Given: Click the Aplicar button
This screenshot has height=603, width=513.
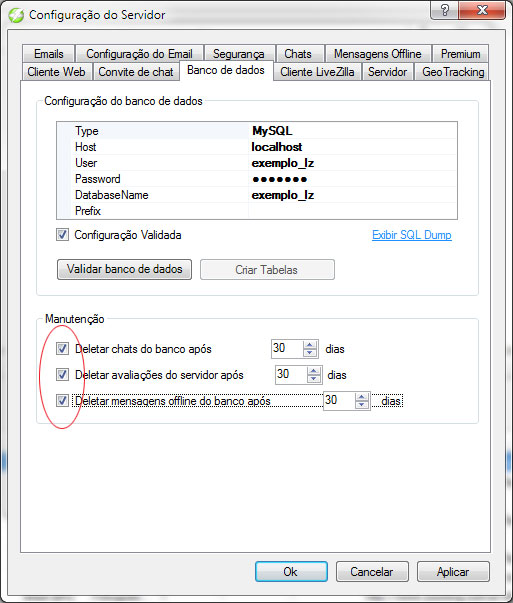Looking at the screenshot, I should (x=453, y=572).
